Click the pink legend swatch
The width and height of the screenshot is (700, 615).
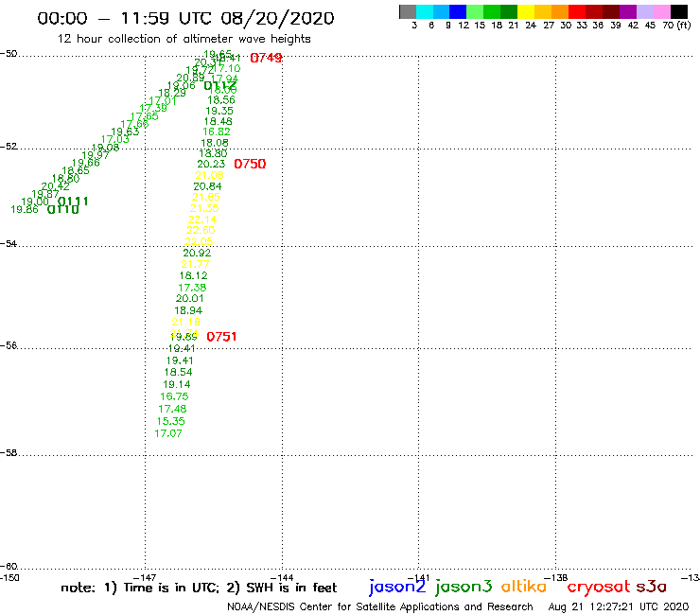(661, 11)
